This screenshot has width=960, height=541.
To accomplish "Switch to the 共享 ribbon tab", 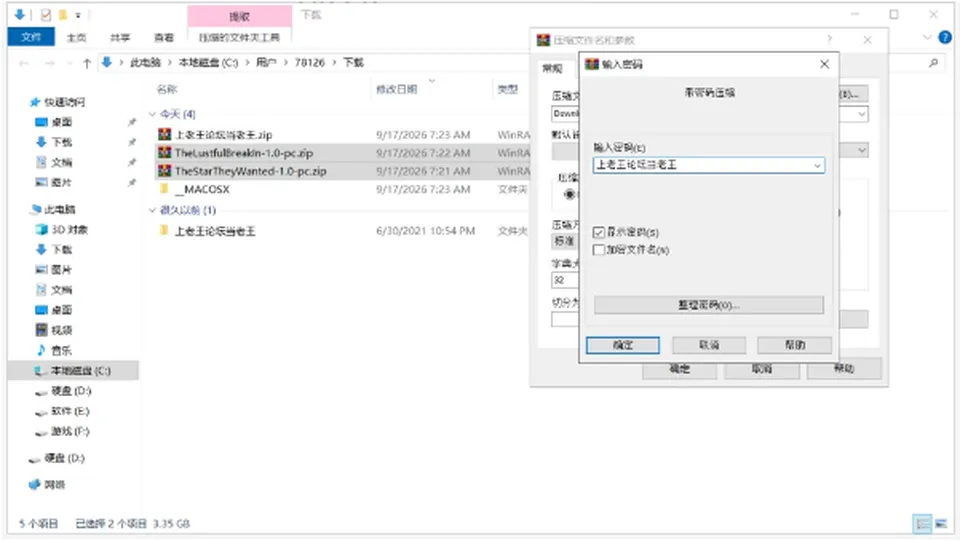I will [x=120, y=38].
